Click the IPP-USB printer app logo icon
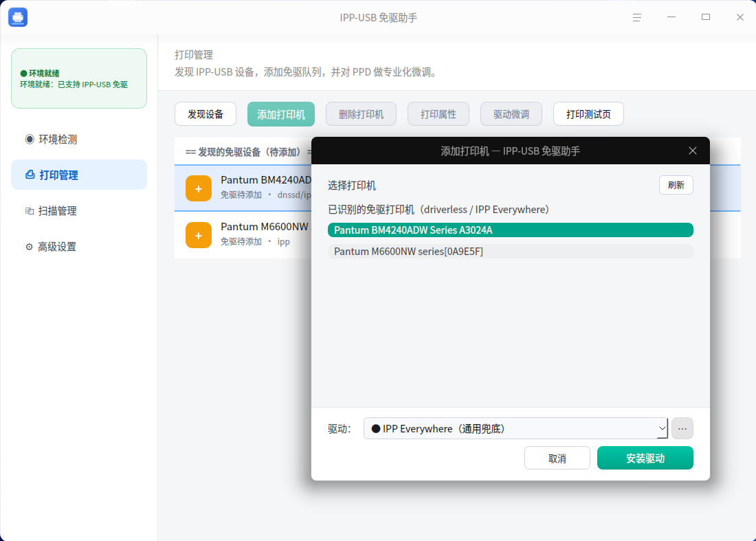Image resolution: width=756 pixels, height=541 pixels. [x=18, y=17]
